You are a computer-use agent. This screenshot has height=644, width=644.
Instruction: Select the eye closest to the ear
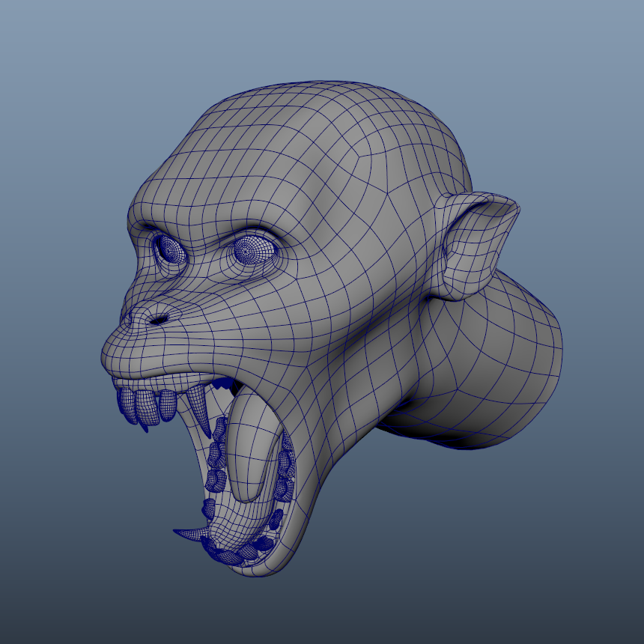(255, 250)
